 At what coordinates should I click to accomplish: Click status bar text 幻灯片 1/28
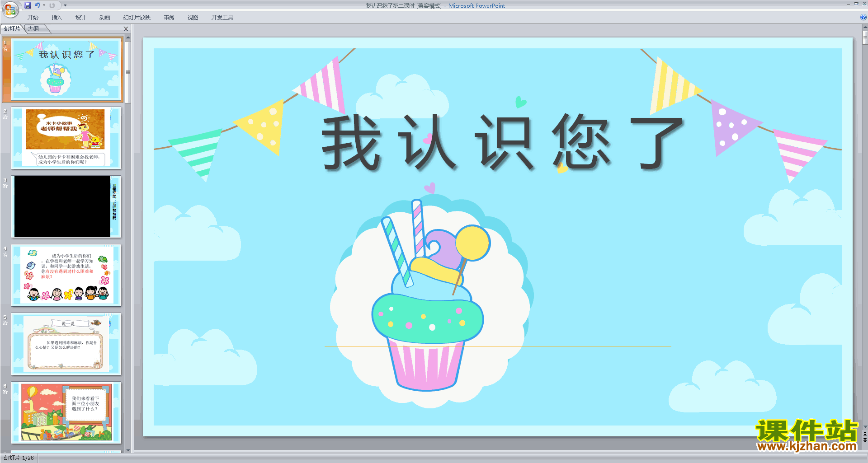coord(19,458)
